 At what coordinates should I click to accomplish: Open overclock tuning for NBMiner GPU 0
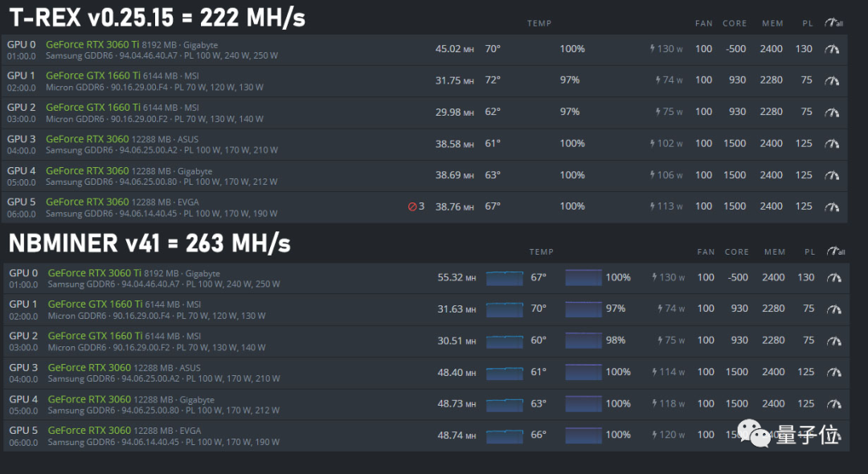pyautogui.click(x=834, y=278)
